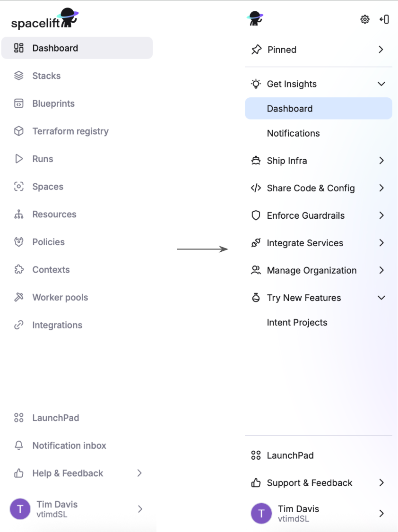The width and height of the screenshot is (398, 532).
Task: Open Intent Projects menu item
Action: point(318,322)
